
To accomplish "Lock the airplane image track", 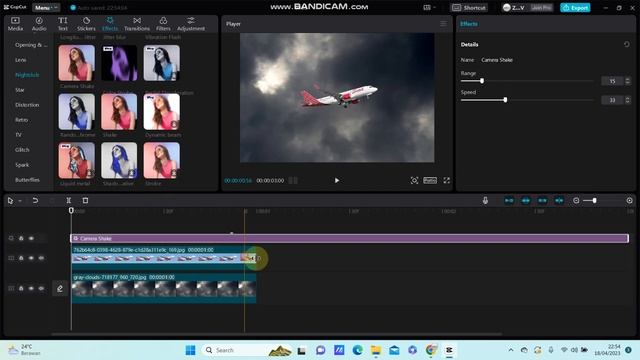I will 21,258.
